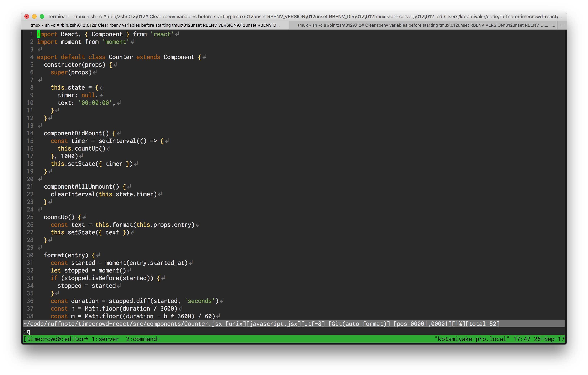Click super(props) on line 6
Image resolution: width=588 pixels, height=375 pixels.
[71, 72]
